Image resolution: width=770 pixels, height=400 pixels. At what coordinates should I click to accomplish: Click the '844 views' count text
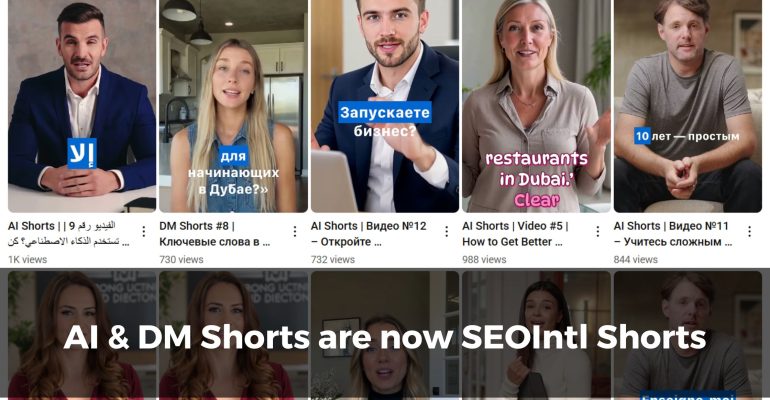click(x=635, y=260)
